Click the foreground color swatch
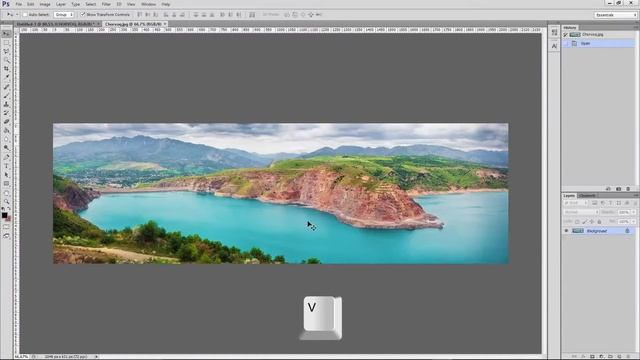Screen dimensions: 640x360 click(x=4, y=215)
